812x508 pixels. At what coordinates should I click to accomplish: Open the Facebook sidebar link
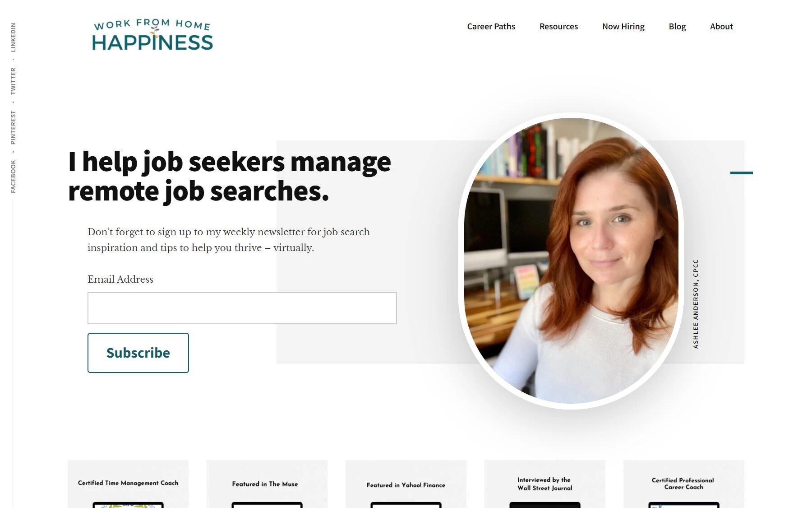[13, 177]
